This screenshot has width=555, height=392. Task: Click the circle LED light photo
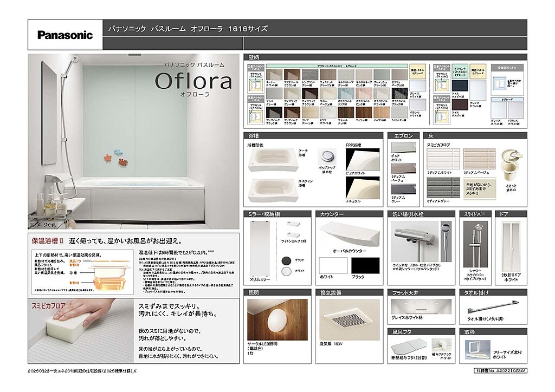(x=278, y=320)
